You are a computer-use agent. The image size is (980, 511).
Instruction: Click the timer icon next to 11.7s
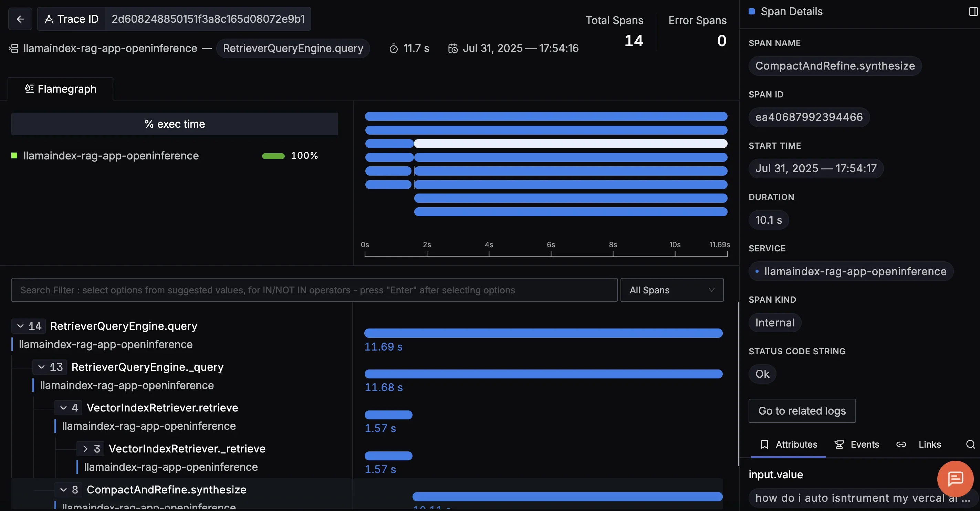[394, 48]
